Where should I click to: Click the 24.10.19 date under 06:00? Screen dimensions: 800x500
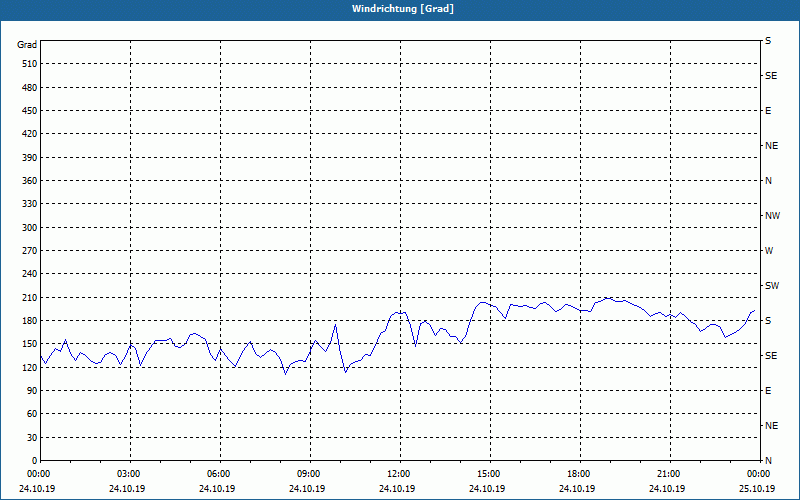(217, 488)
